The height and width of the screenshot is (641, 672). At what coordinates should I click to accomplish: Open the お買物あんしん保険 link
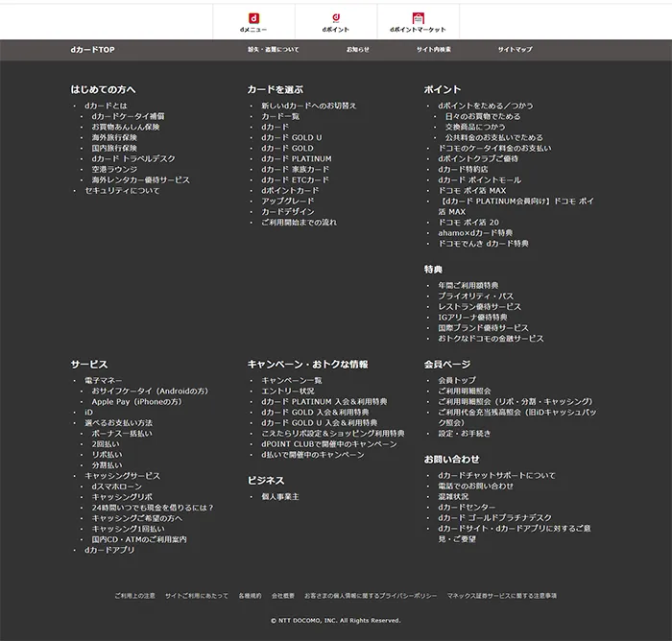pyautogui.click(x=126, y=127)
